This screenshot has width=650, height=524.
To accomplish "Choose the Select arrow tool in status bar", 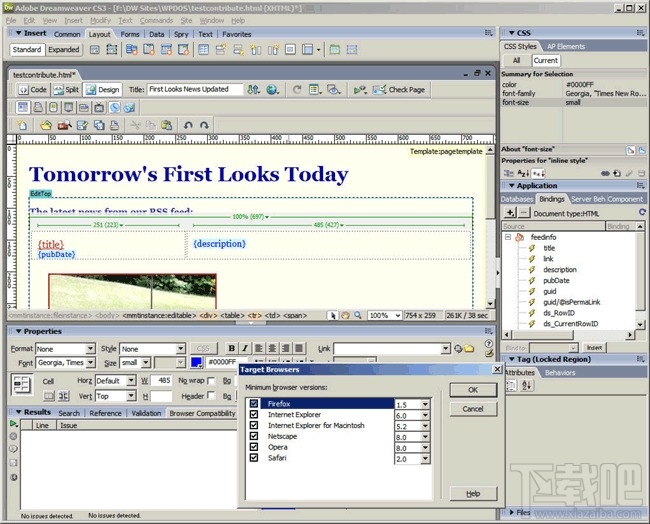I will pos(333,315).
